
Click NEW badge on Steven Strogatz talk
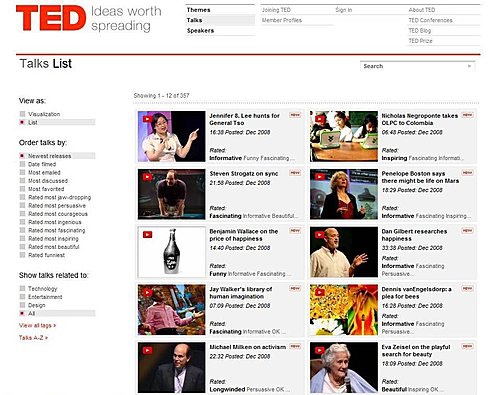click(295, 173)
